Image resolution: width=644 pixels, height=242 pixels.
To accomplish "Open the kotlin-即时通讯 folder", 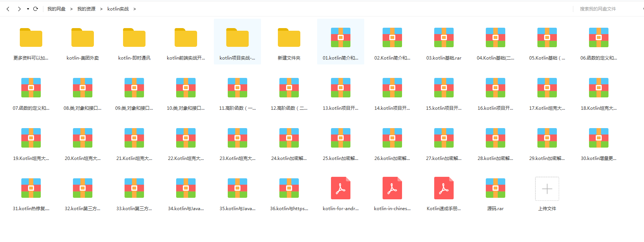I will click(134, 37).
